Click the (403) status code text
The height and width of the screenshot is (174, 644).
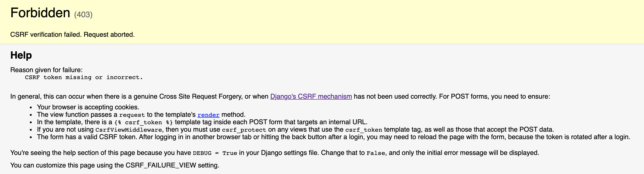[83, 14]
